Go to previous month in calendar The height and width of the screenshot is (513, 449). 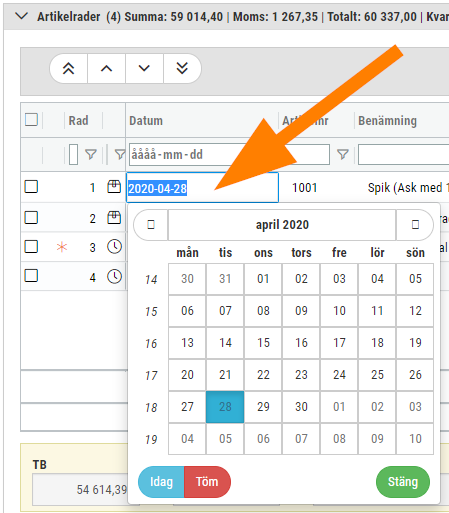pos(151,225)
